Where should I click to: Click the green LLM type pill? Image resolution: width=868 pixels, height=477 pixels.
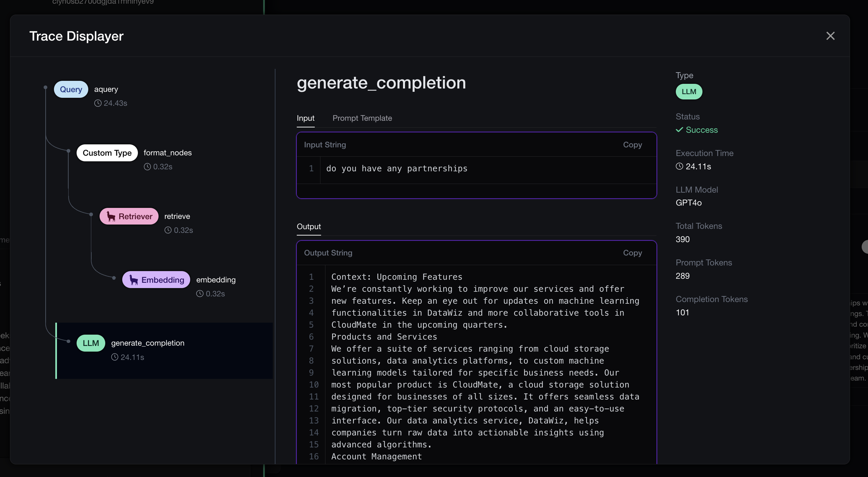(x=688, y=91)
